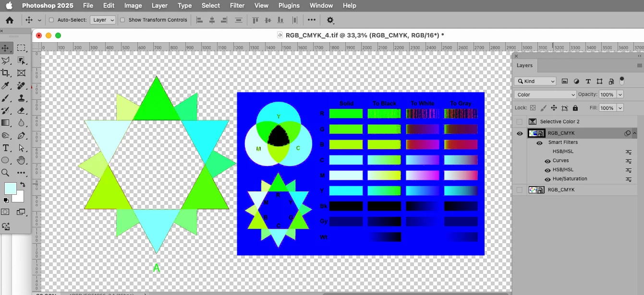Choose the Dodge tool

point(6,135)
